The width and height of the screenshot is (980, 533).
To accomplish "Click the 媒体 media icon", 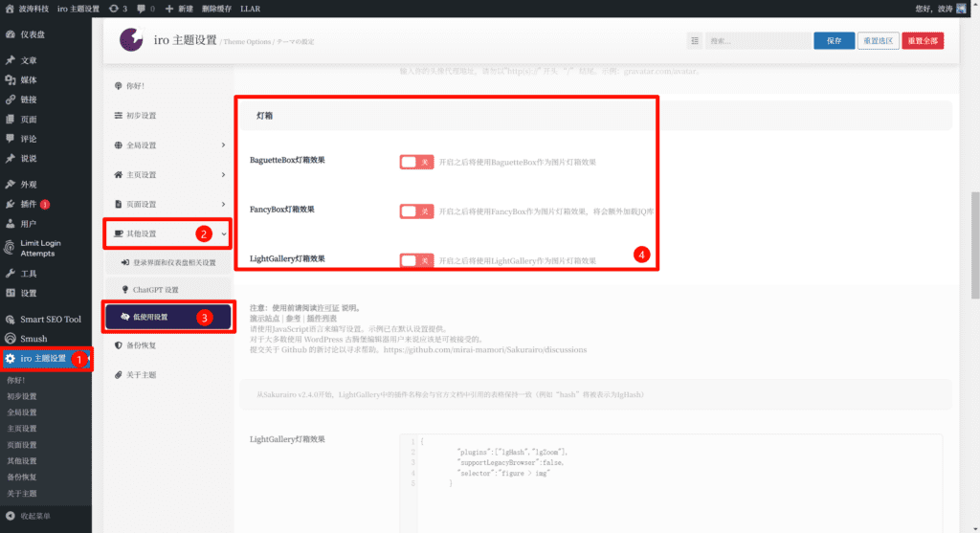I will coord(10,80).
